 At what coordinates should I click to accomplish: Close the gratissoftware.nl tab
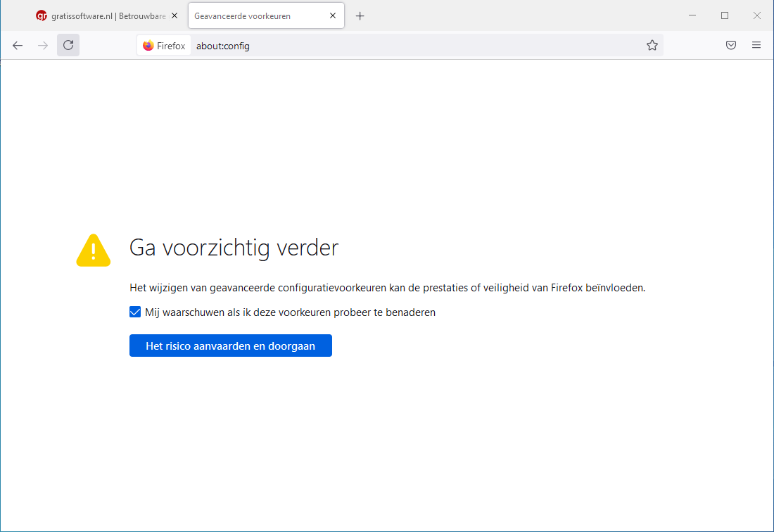[175, 15]
